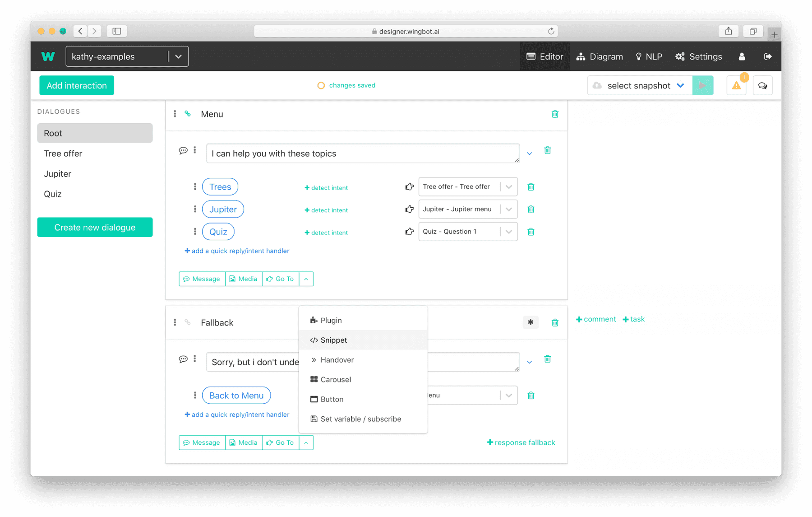Open notifications via orange warning triangle icon

(736, 85)
